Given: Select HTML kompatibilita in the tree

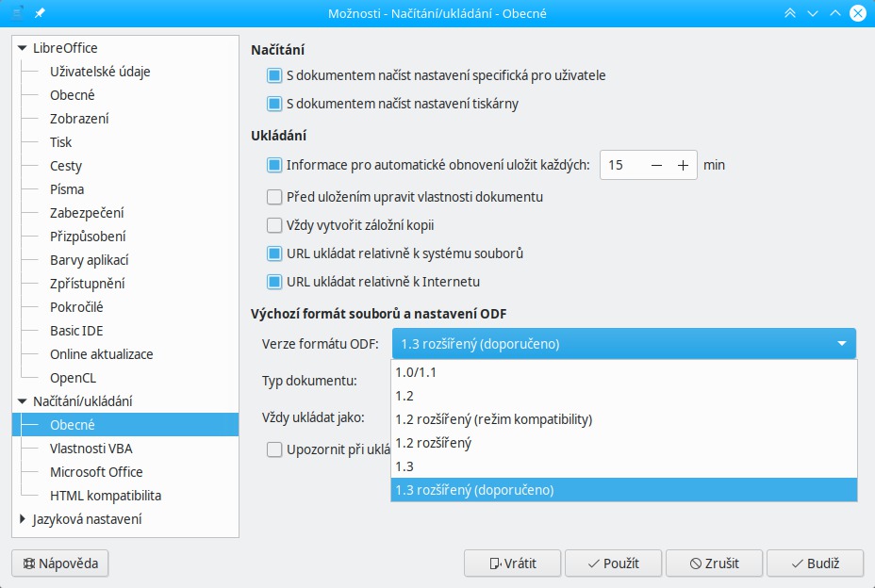Looking at the screenshot, I should [106, 496].
